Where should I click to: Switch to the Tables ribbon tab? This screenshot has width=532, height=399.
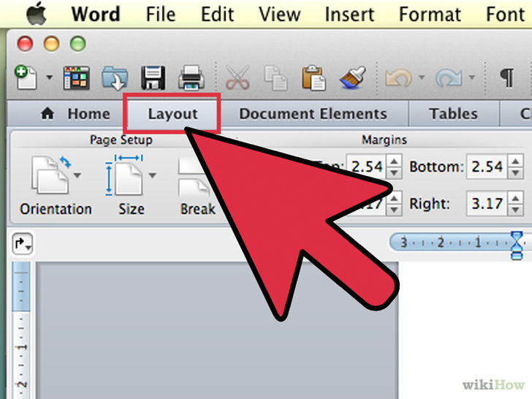pyautogui.click(x=453, y=114)
